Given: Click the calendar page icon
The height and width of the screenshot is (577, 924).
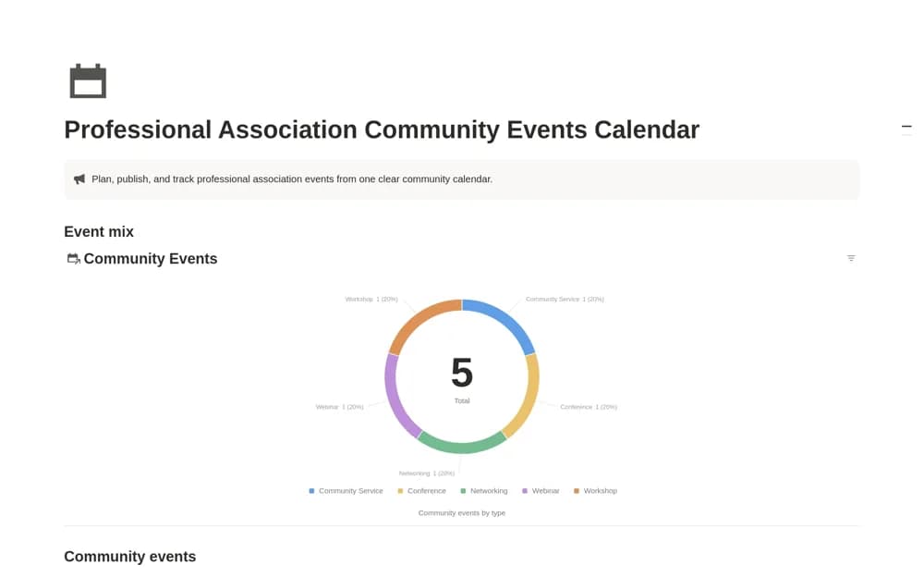Looking at the screenshot, I should click(x=88, y=80).
